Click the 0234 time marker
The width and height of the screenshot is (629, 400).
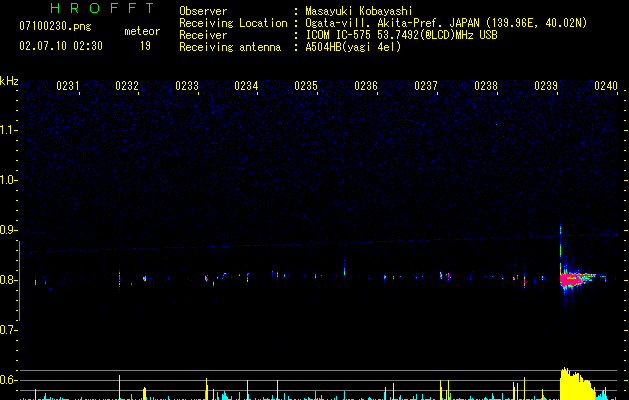click(246, 86)
